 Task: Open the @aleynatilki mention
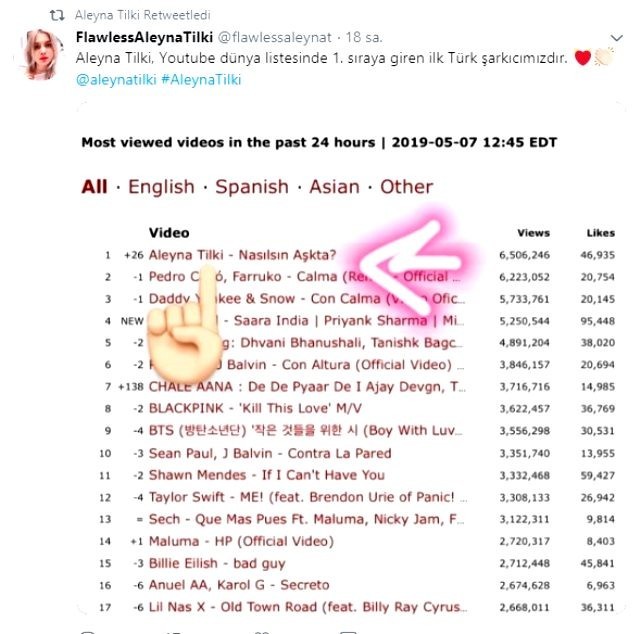[x=115, y=79]
